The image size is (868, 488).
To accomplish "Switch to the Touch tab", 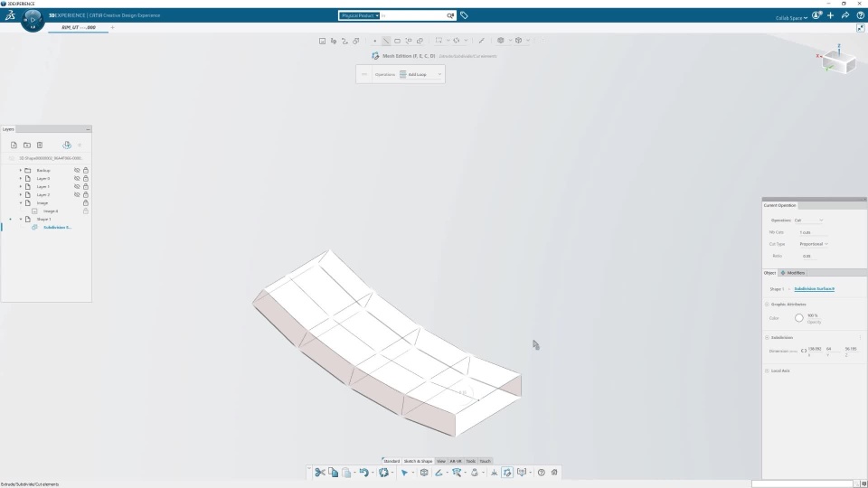I will click(x=486, y=461).
